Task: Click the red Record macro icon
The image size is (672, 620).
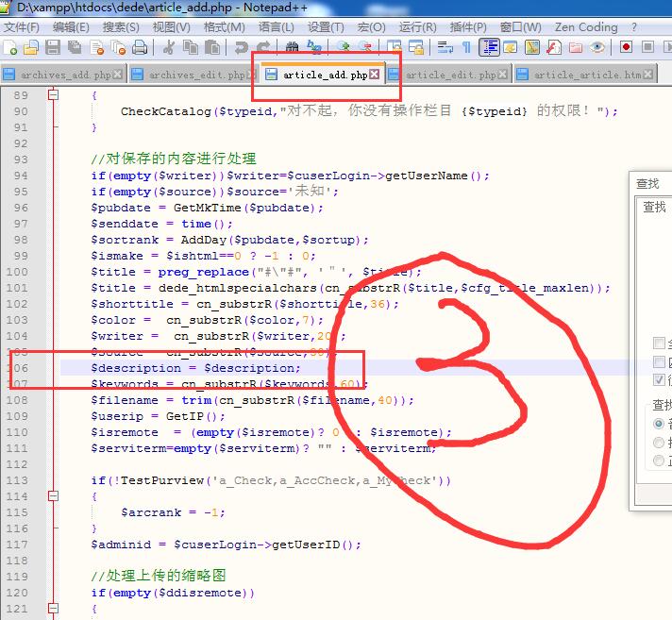Action: click(x=626, y=47)
